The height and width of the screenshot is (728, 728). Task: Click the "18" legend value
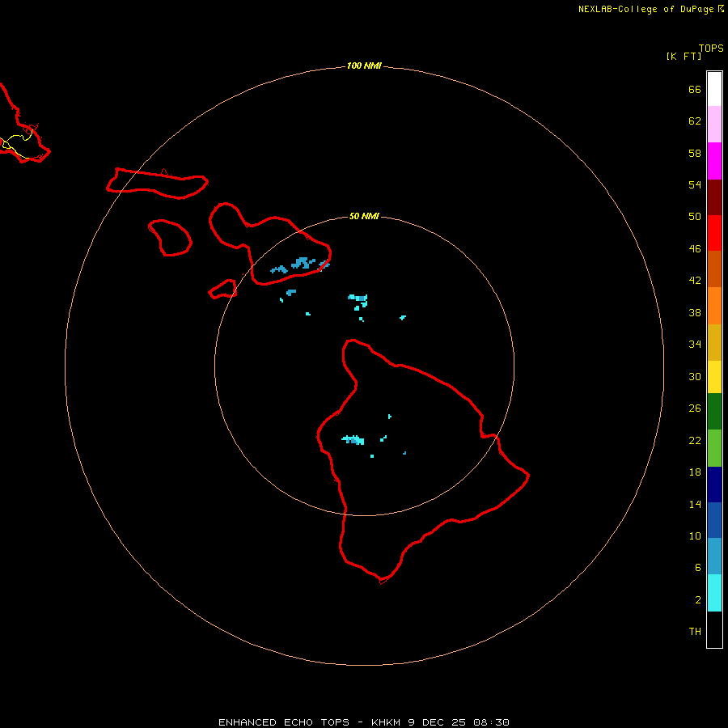pos(695,472)
